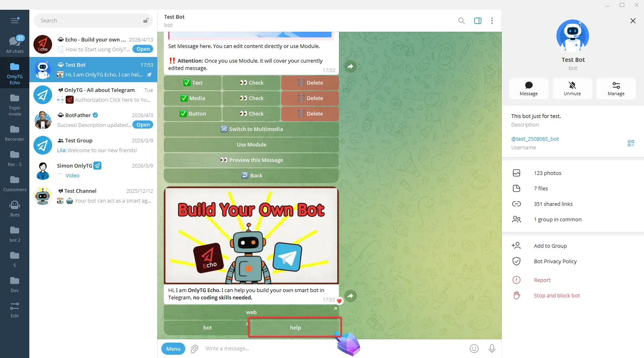The height and width of the screenshot is (358, 644).
Task: Open the hamburger main menu
Action: (x=15, y=21)
